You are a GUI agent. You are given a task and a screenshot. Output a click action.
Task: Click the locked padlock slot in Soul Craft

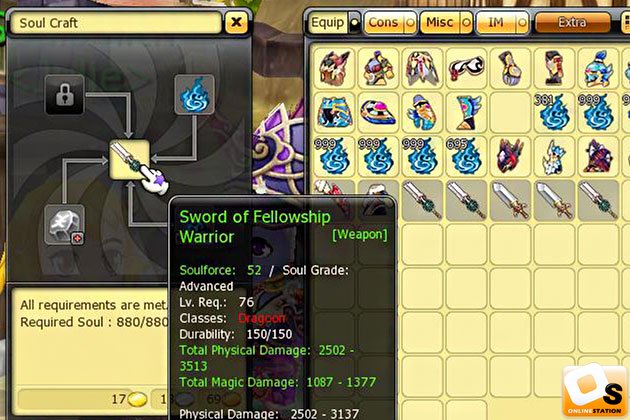(65, 95)
